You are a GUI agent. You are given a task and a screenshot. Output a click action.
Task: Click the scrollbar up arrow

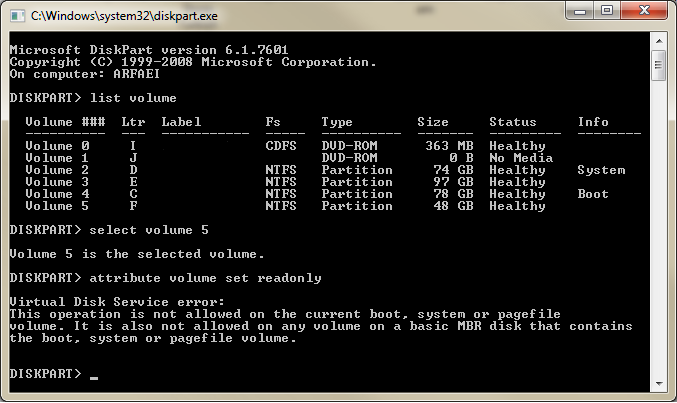659,41
